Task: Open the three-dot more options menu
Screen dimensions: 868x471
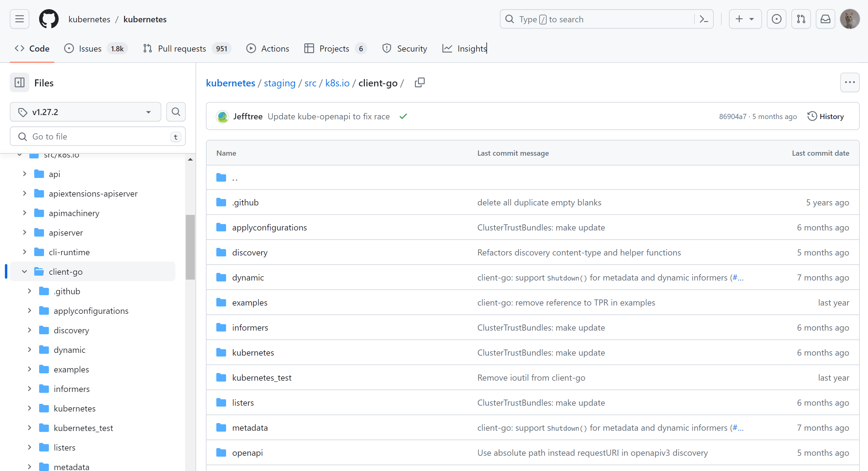Action: click(x=849, y=83)
